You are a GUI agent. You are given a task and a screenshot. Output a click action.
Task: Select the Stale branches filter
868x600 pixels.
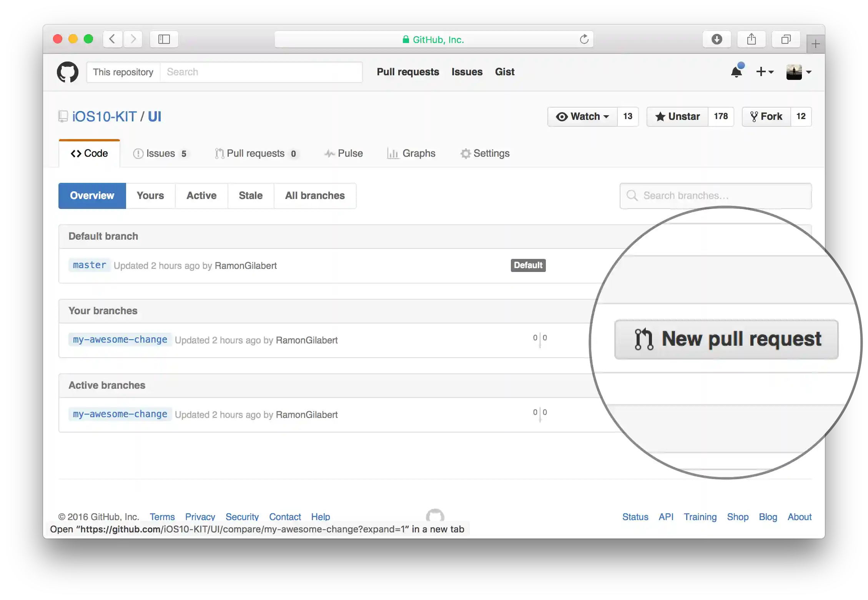tap(251, 196)
